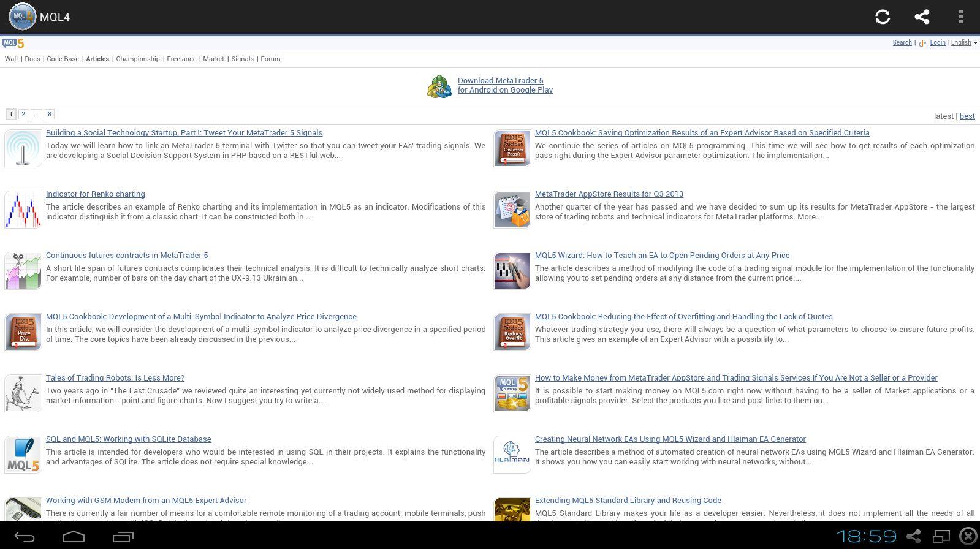980x549 pixels.
Task: Click the MQL5 site logo
Action: (x=13, y=43)
